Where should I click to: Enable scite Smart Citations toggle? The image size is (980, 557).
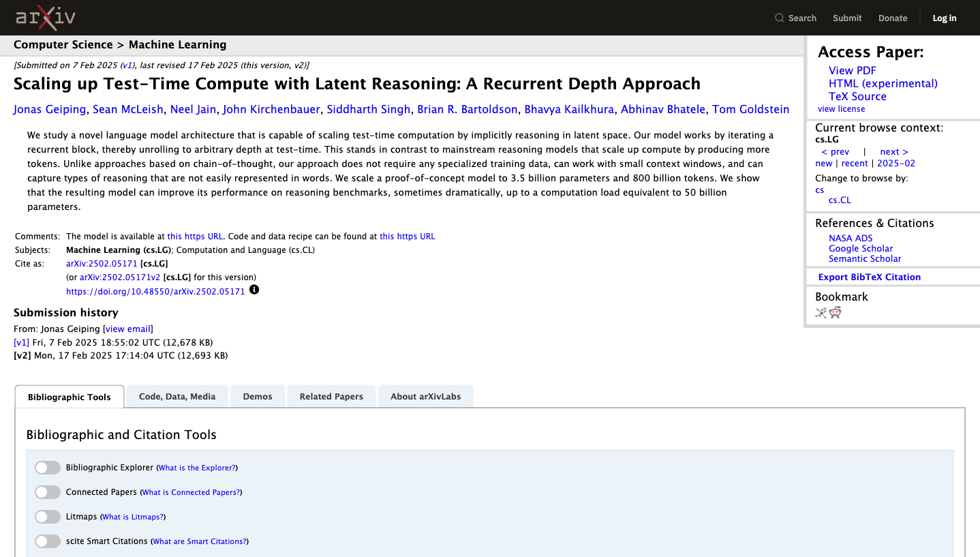pos(48,541)
